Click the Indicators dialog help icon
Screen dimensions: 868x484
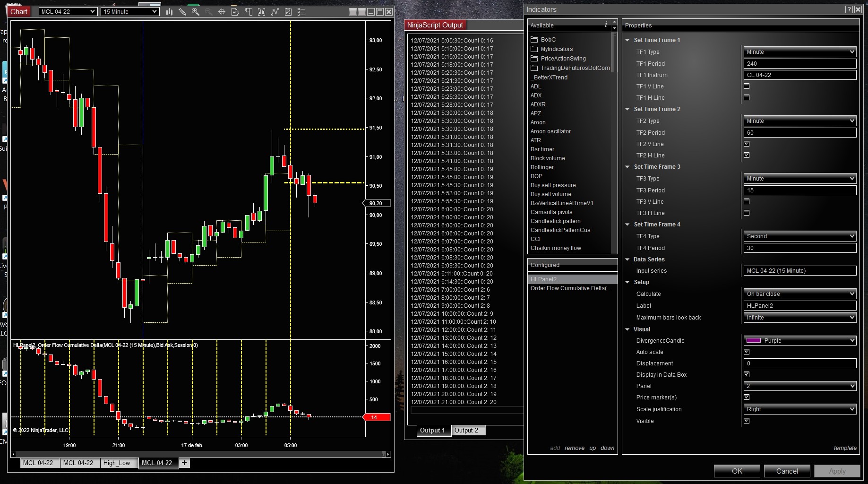pos(849,9)
